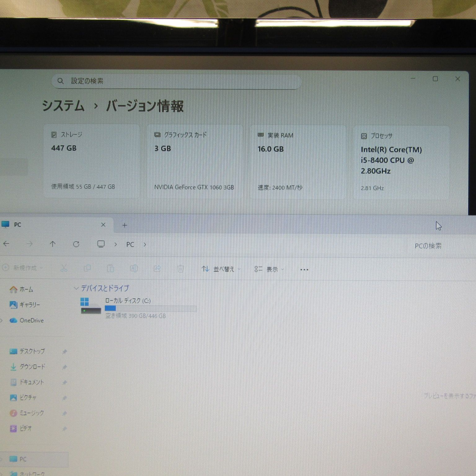The width and height of the screenshot is (476, 476).
Task: Click the Paste clipboard icon
Action: pos(111,268)
